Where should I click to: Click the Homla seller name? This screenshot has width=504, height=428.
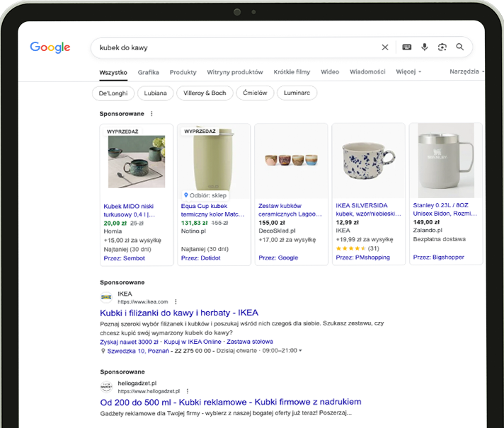click(113, 231)
